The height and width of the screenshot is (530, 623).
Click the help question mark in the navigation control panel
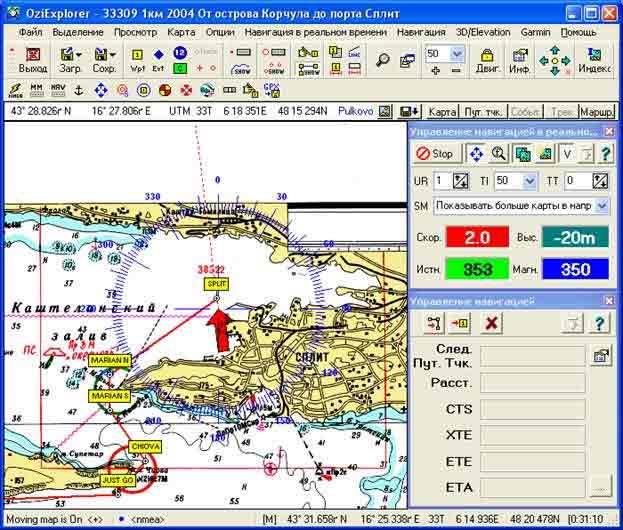(x=599, y=323)
